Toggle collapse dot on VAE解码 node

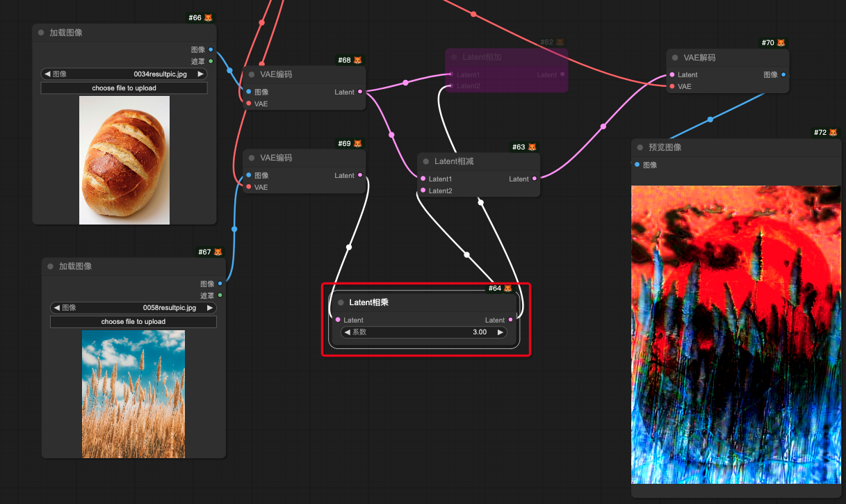(675, 58)
